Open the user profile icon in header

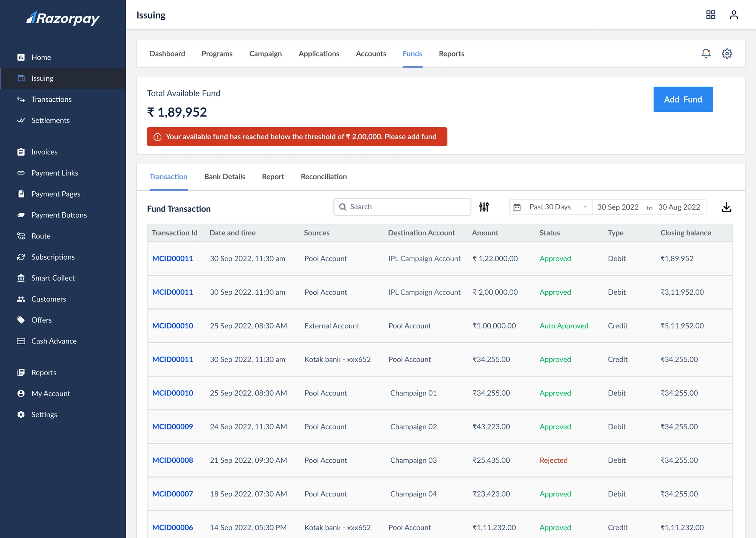click(734, 15)
